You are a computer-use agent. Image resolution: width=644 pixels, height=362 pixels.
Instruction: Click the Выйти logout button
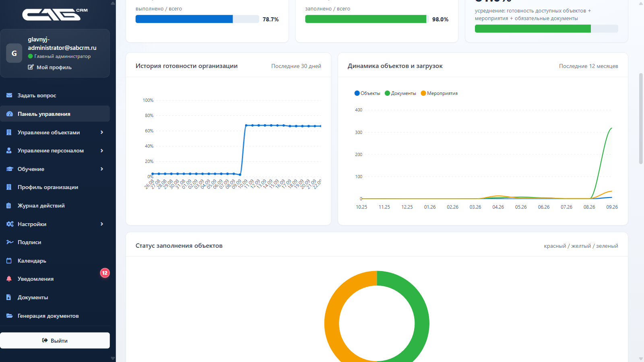click(x=55, y=340)
